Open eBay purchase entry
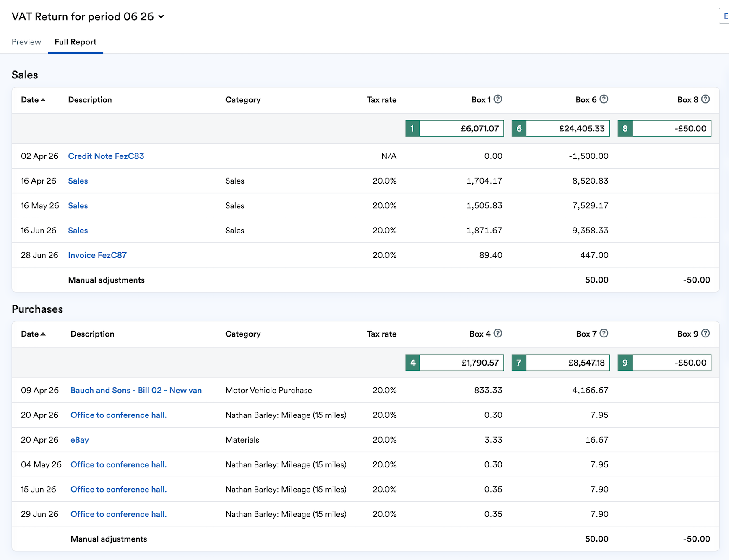This screenshot has width=729, height=560. coord(80,440)
